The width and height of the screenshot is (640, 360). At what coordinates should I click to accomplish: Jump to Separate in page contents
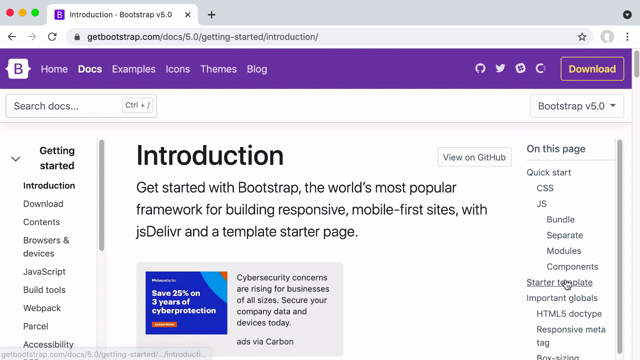(x=564, y=235)
